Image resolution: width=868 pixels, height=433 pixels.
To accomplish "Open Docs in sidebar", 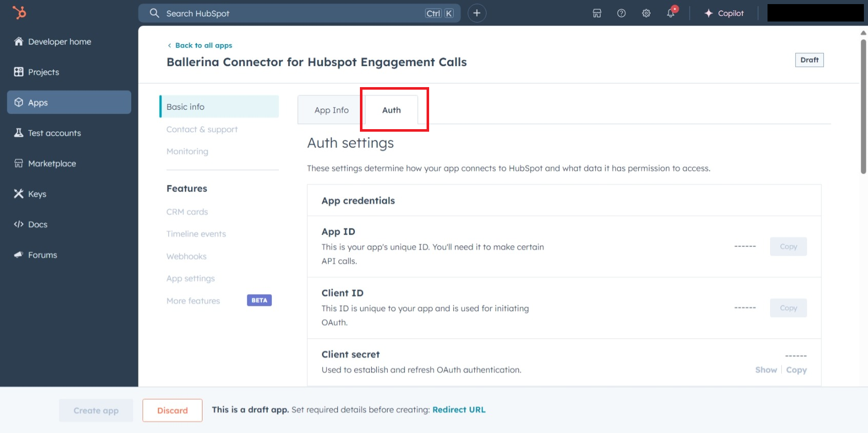I will (x=69, y=224).
